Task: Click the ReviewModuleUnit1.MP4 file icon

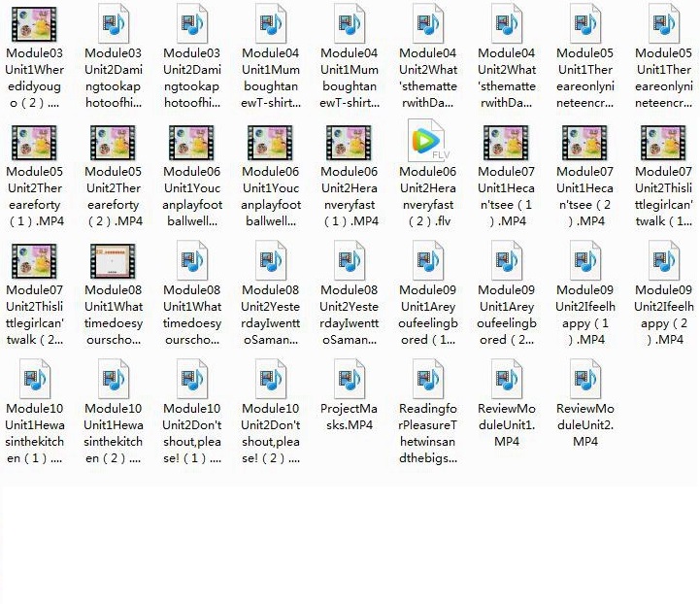Action: (506, 377)
